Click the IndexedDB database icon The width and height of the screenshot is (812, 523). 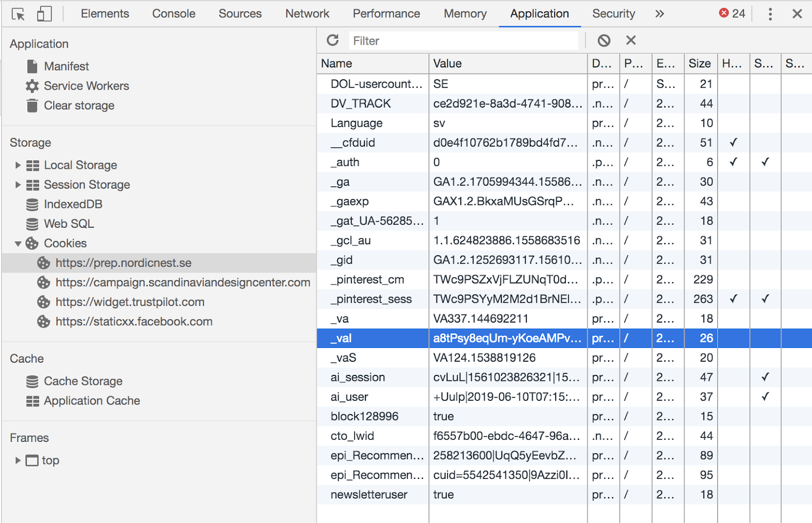32,204
